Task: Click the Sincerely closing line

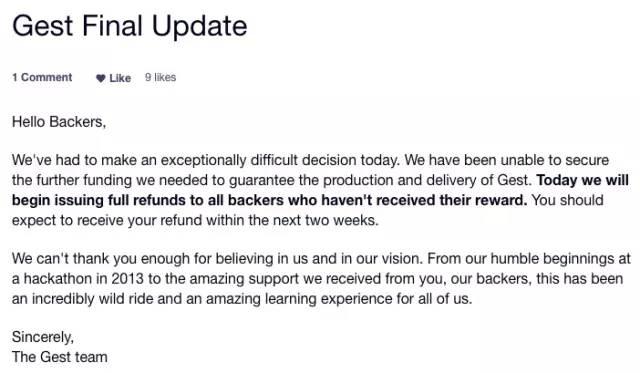Action: (43, 337)
